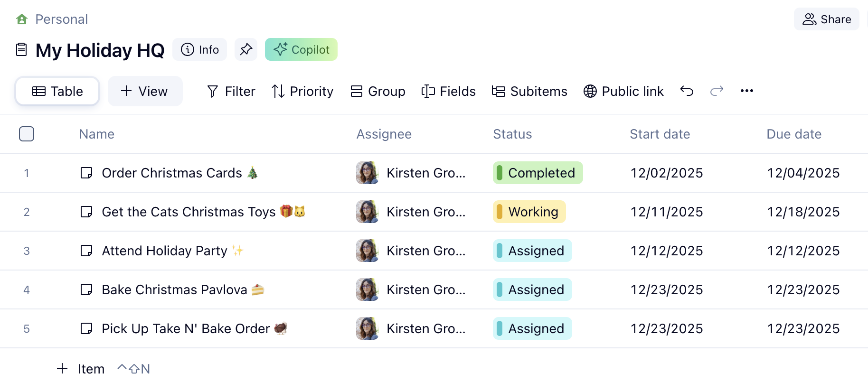This screenshot has width=868, height=392.
Task: Open the three-dots more options menu
Action: [746, 91]
